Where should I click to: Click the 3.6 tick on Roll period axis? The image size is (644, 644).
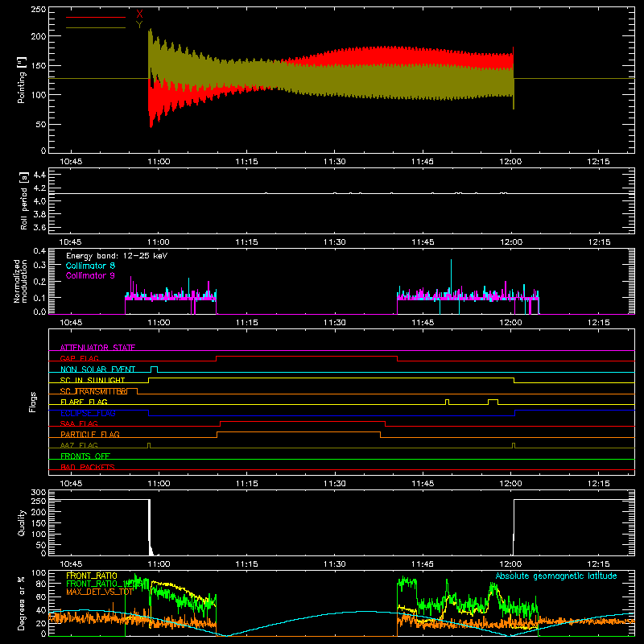point(39,227)
